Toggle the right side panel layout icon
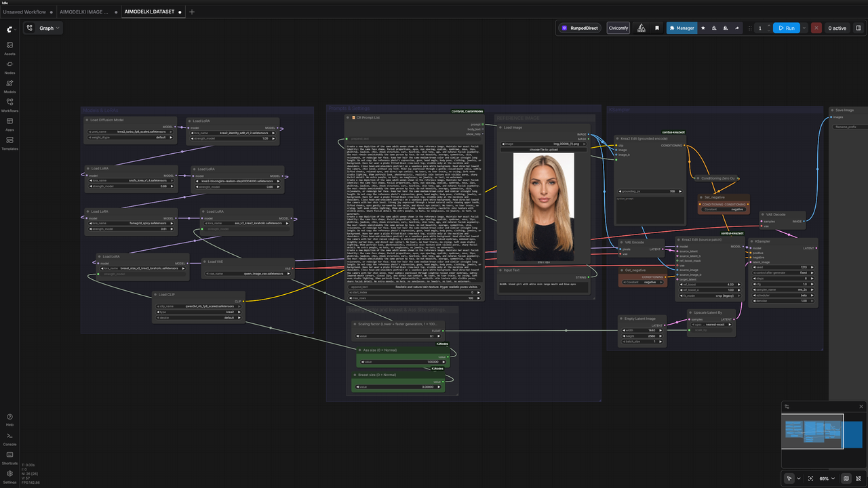The image size is (868, 488). click(859, 28)
